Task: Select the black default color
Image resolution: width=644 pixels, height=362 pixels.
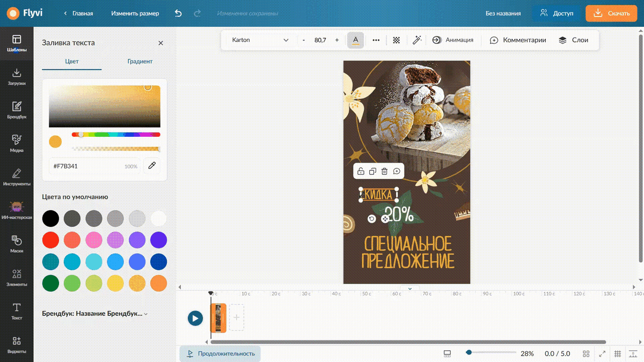Action: (50, 218)
